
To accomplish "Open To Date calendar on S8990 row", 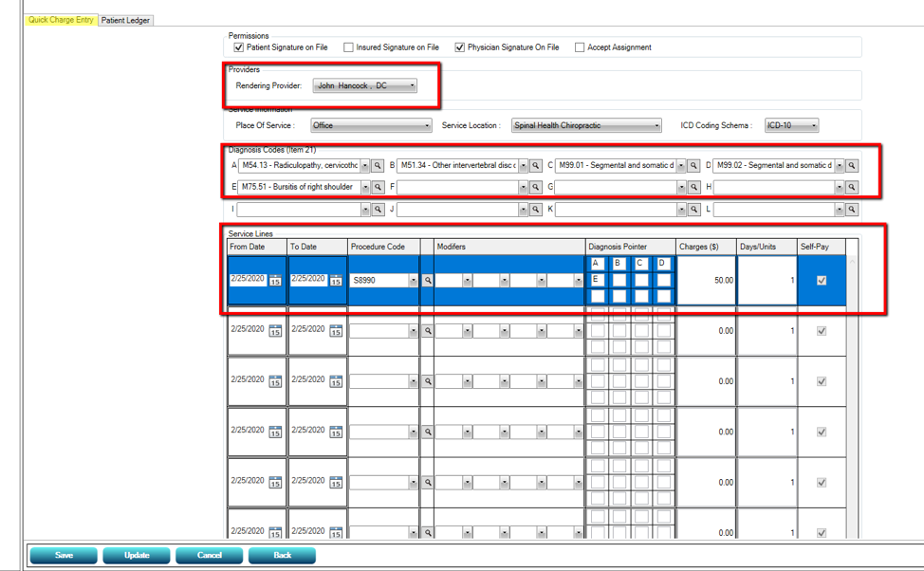I will pyautogui.click(x=336, y=281).
